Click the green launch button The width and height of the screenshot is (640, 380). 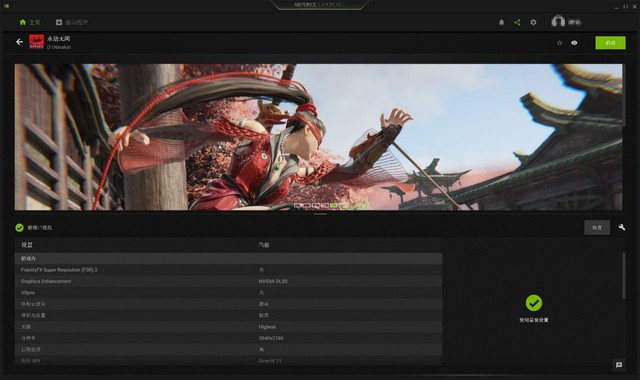tap(610, 43)
